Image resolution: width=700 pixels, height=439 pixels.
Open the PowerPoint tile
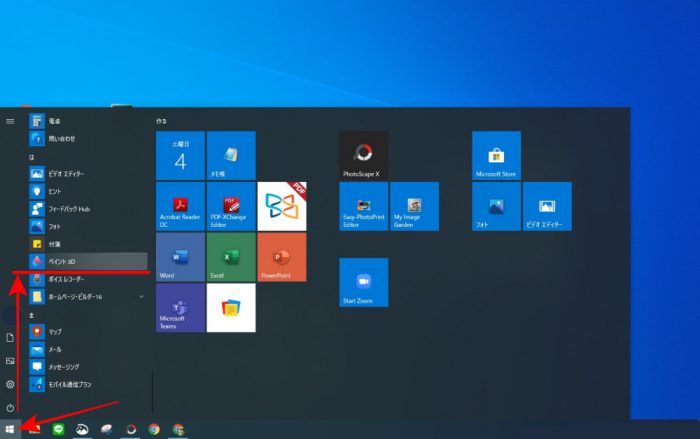coord(282,257)
